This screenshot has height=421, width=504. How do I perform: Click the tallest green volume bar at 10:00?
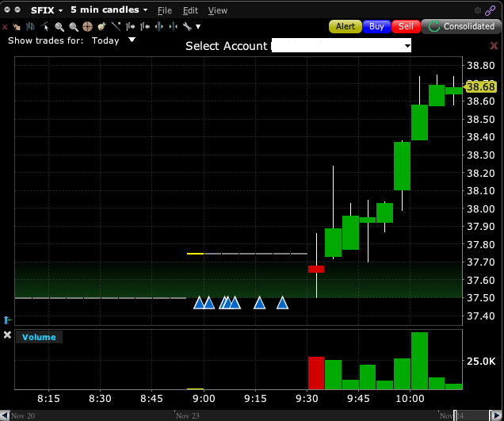tap(419, 361)
